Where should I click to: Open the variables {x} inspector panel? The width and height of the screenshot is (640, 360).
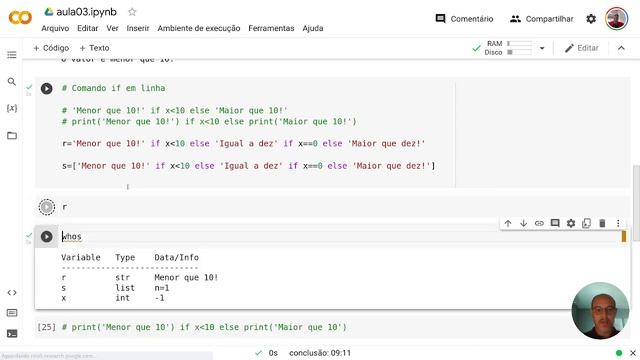(12, 108)
